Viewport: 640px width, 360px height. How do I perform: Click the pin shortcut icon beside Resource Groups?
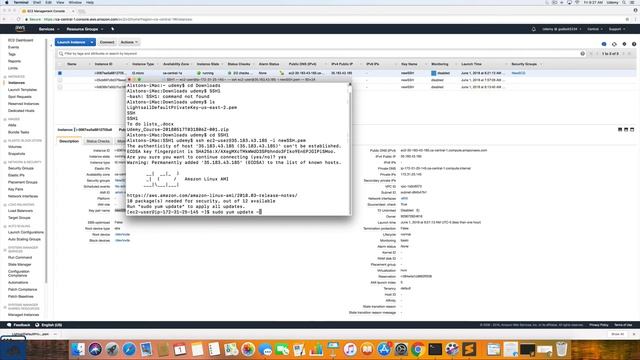tap(113, 29)
